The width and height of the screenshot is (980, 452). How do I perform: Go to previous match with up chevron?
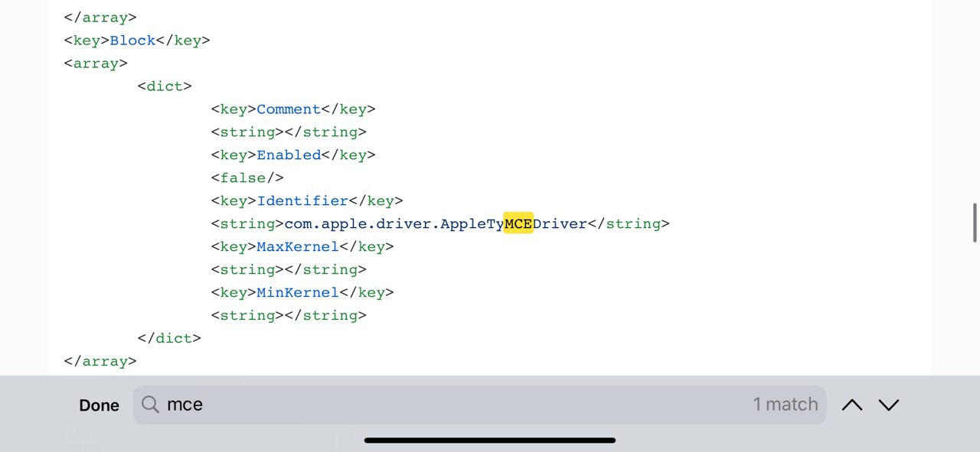pyautogui.click(x=851, y=405)
